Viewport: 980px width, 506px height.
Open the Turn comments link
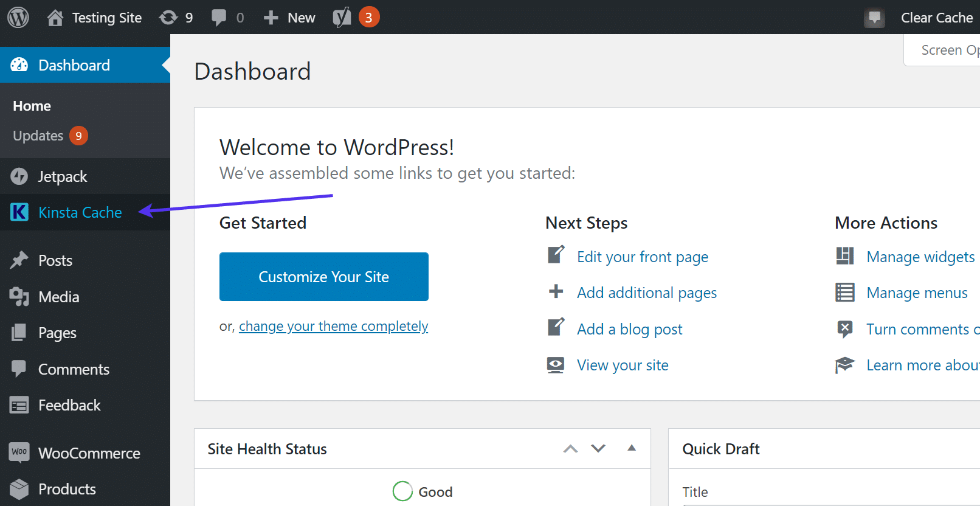coord(923,329)
